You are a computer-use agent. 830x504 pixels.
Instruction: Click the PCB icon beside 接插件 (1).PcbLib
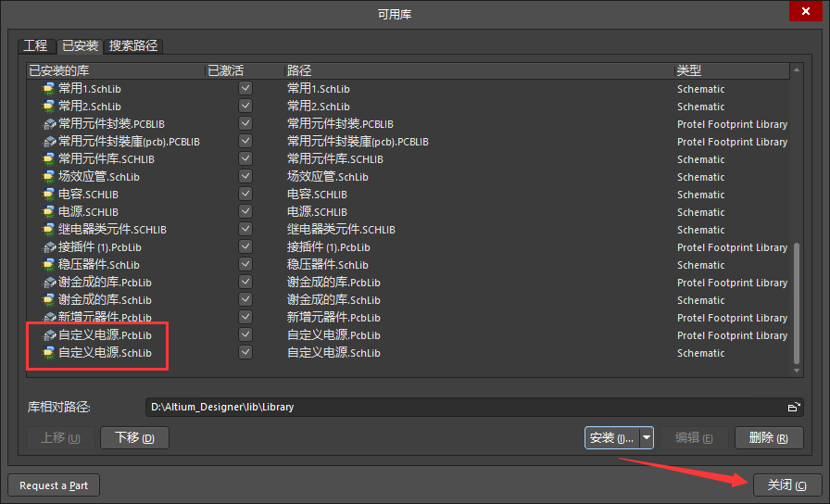tap(49, 247)
